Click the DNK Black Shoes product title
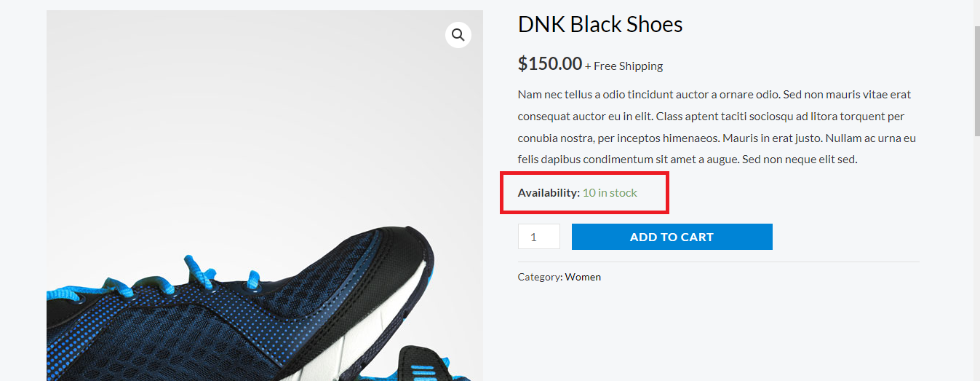The height and width of the screenshot is (381, 980). (x=599, y=25)
